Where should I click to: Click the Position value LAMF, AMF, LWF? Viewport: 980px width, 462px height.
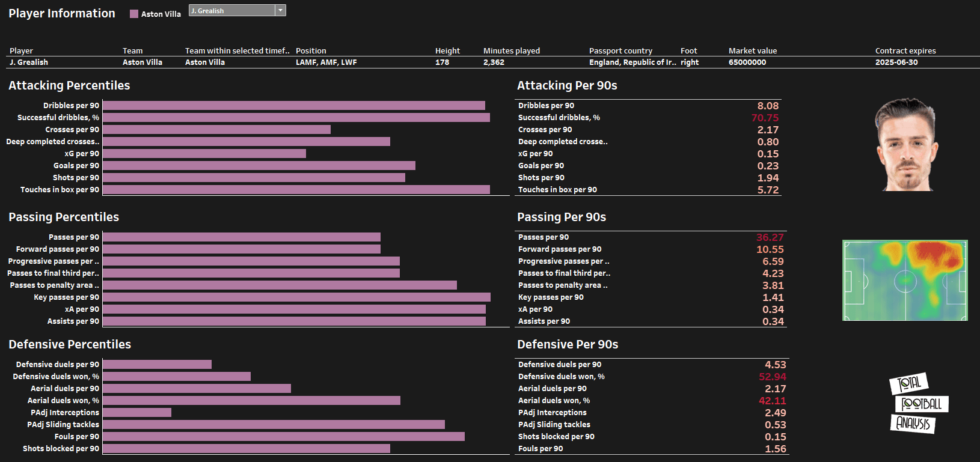326,62
